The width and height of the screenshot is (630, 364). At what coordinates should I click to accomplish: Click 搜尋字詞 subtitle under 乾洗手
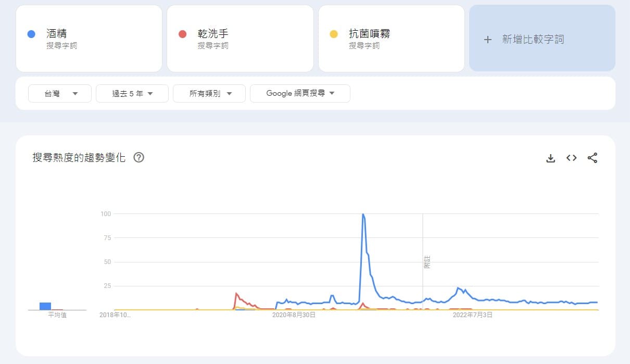coord(213,46)
